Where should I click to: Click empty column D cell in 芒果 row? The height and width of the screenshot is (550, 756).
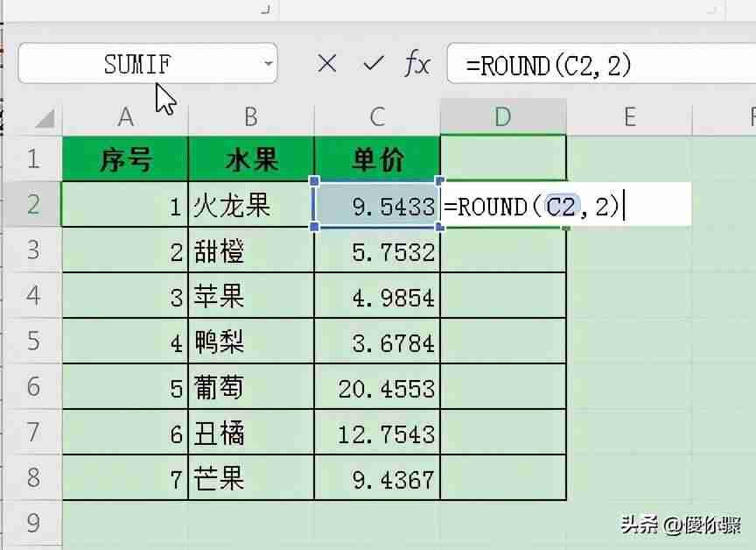pyautogui.click(x=503, y=477)
